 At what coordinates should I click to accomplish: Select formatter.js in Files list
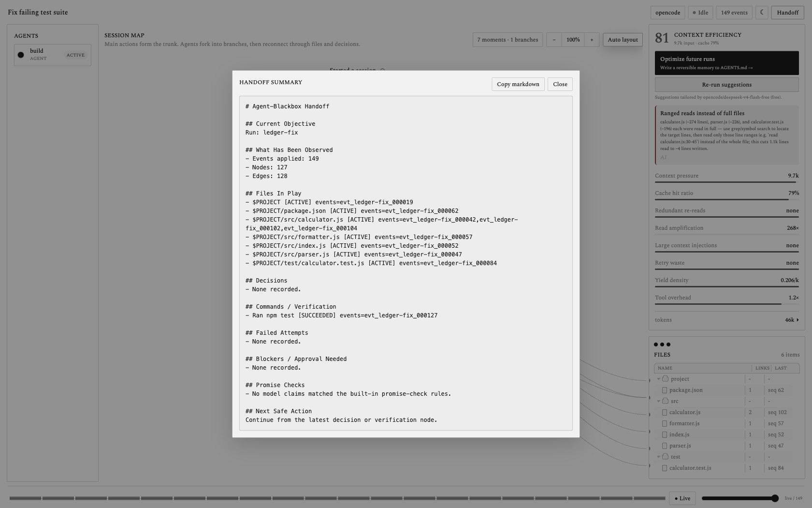click(684, 423)
